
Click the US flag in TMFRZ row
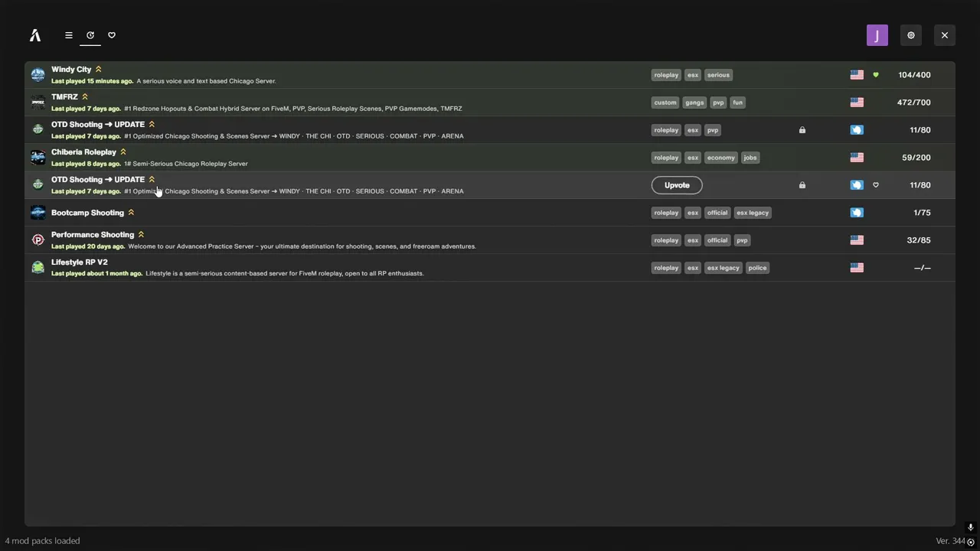click(857, 103)
